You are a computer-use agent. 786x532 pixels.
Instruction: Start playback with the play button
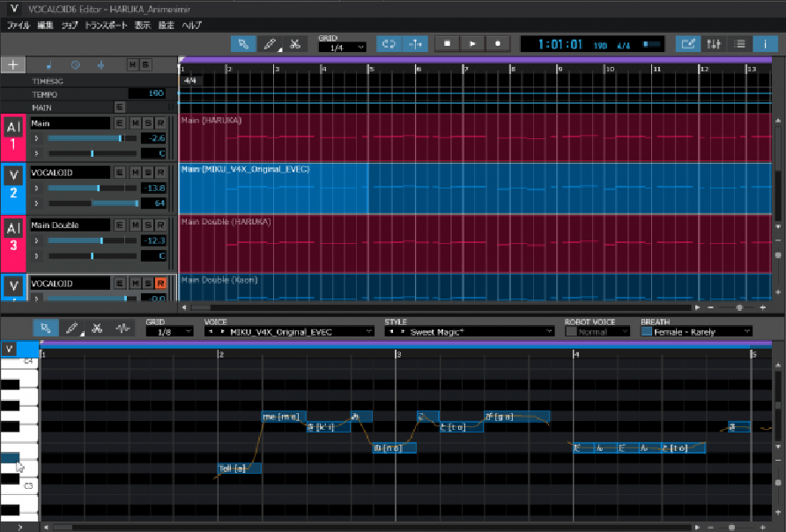472,44
